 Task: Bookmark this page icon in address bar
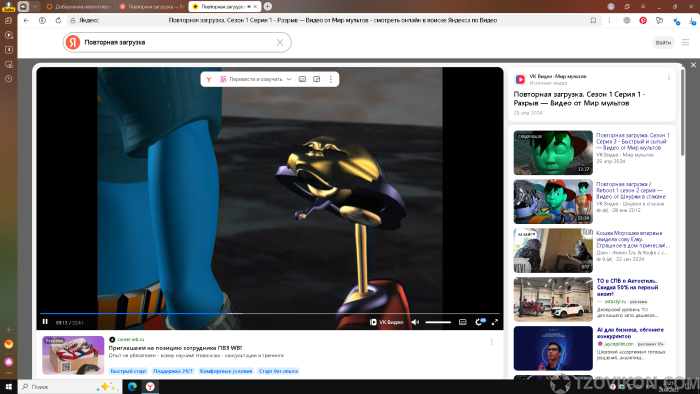point(593,20)
